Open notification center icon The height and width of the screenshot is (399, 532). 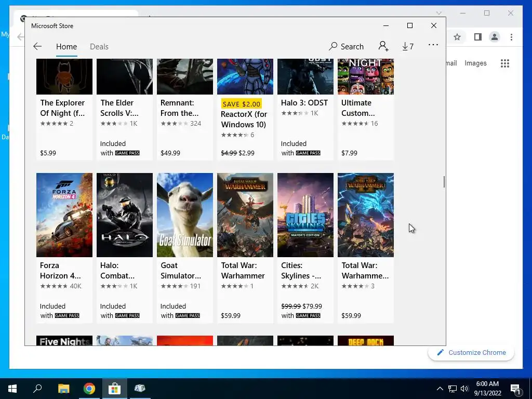tap(515, 389)
